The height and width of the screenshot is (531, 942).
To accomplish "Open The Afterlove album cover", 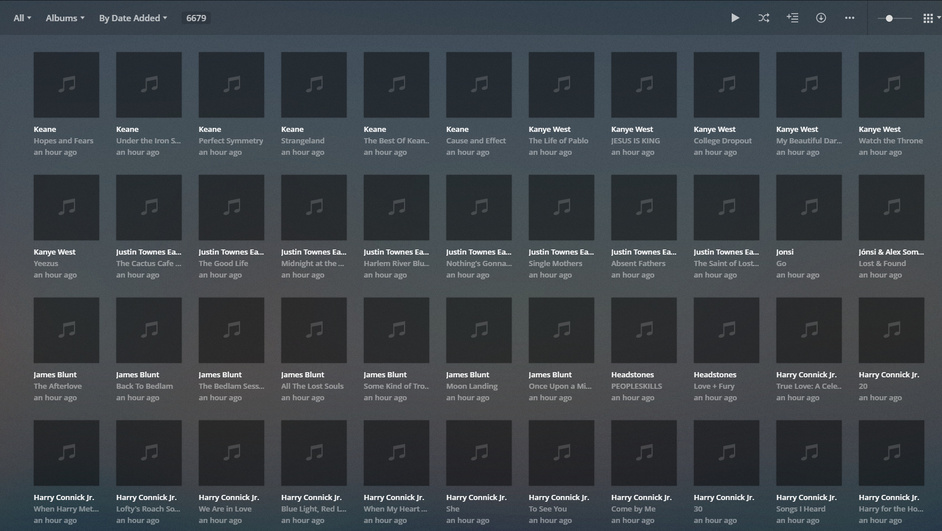I will tap(66, 330).
